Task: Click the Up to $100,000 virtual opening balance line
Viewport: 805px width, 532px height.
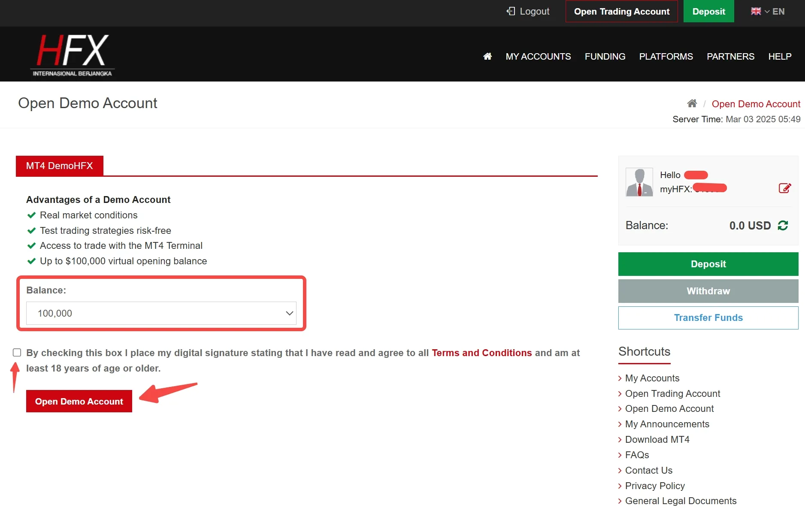Action: pos(123,261)
